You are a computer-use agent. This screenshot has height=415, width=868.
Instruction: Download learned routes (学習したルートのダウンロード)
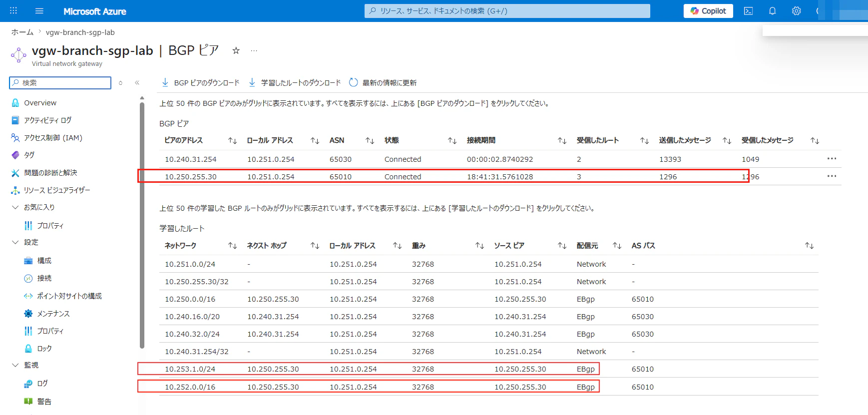295,82
